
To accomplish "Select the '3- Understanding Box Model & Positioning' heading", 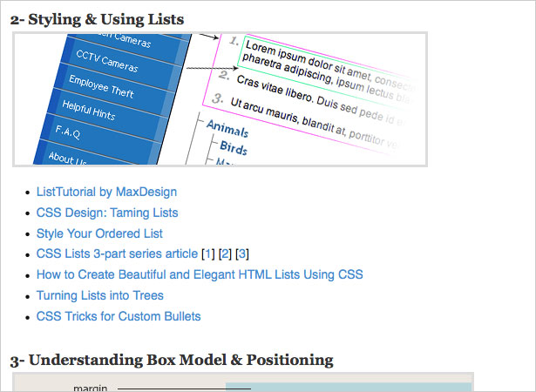I will 172,360.
